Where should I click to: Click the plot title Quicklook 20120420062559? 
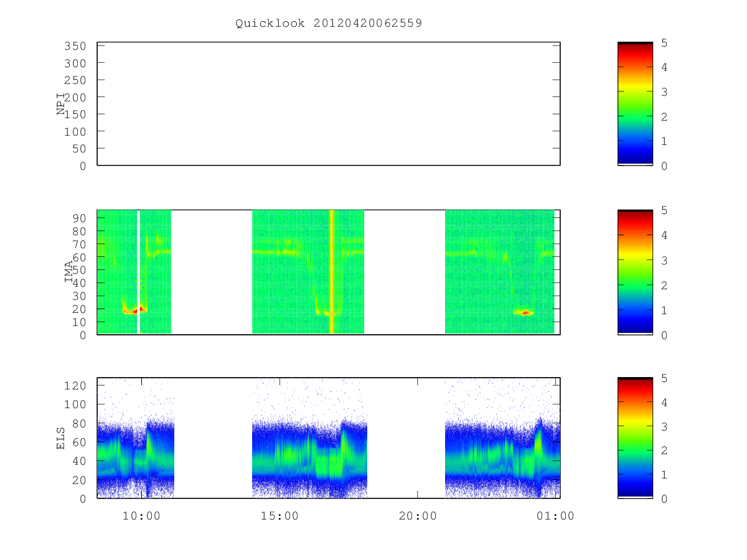[329, 24]
